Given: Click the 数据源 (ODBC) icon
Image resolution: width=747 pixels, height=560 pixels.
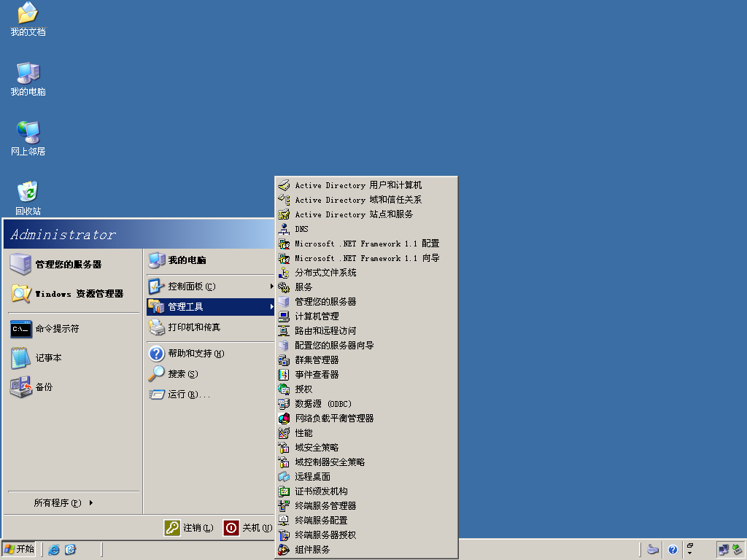Looking at the screenshot, I should click(284, 404).
